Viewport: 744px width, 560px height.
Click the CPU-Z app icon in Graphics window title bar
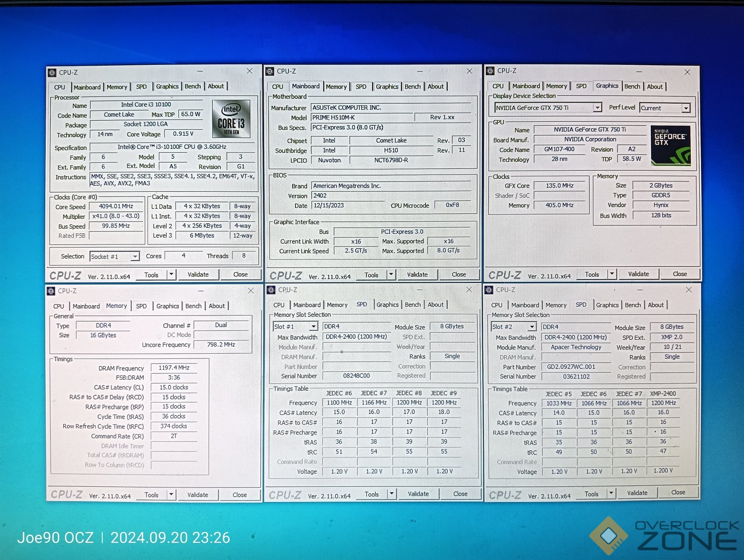coord(490,71)
